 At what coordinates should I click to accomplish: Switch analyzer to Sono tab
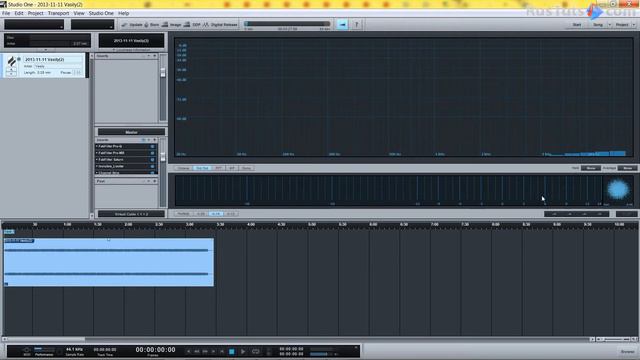(x=246, y=168)
